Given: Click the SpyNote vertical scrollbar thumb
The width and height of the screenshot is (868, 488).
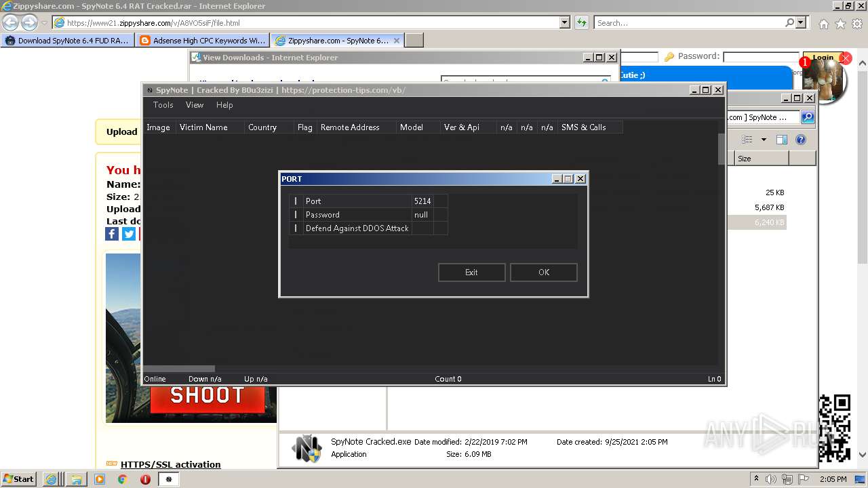Looking at the screenshot, I should pyautogui.click(x=722, y=149).
